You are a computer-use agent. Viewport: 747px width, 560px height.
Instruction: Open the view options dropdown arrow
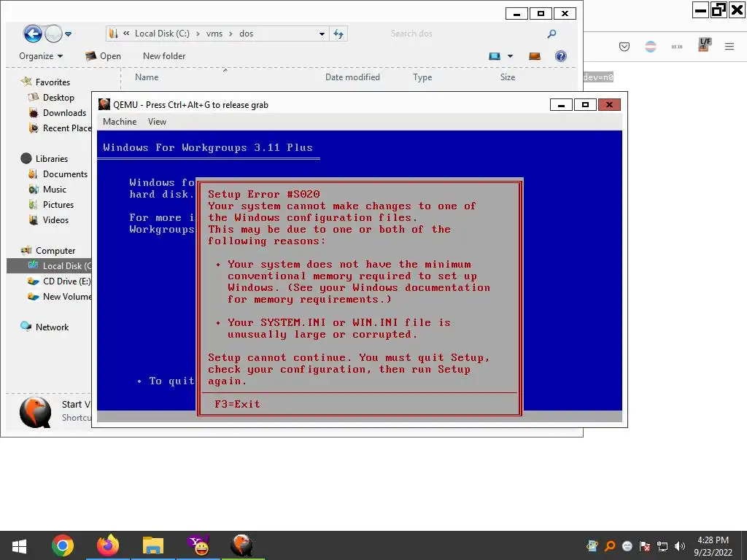[x=510, y=56]
